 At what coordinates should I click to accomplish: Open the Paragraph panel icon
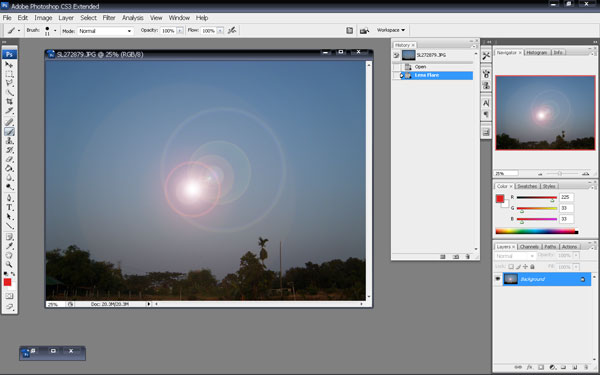486,114
